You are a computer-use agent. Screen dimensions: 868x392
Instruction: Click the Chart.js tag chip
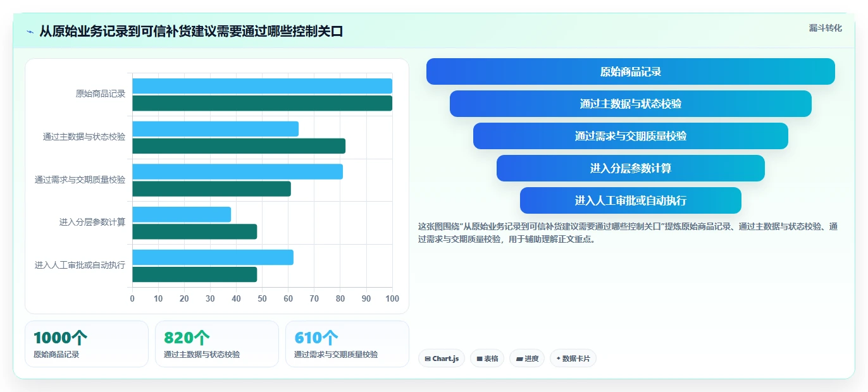(x=442, y=358)
